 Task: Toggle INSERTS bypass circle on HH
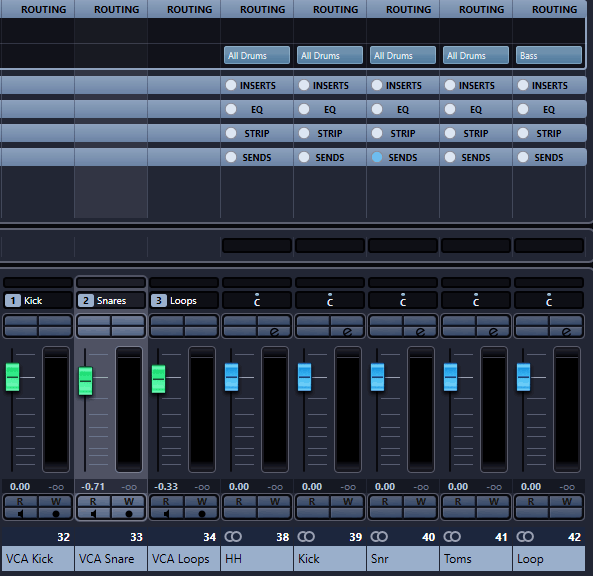click(x=231, y=85)
